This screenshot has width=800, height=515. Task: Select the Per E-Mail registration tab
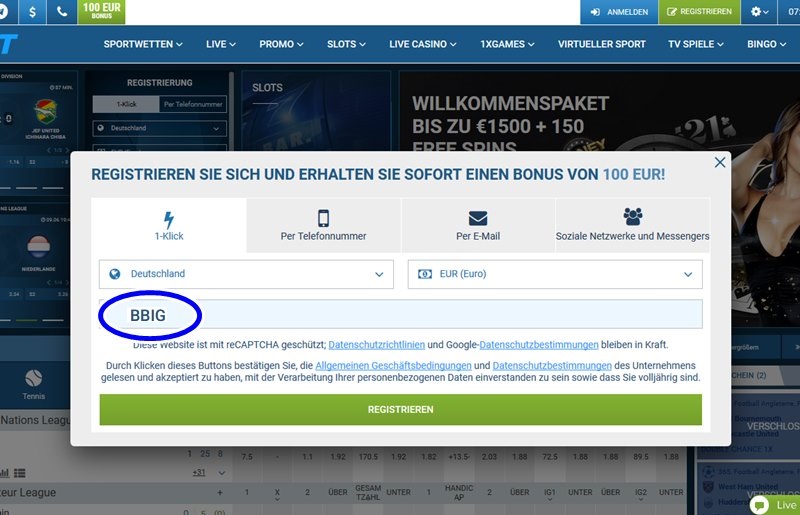click(x=478, y=225)
